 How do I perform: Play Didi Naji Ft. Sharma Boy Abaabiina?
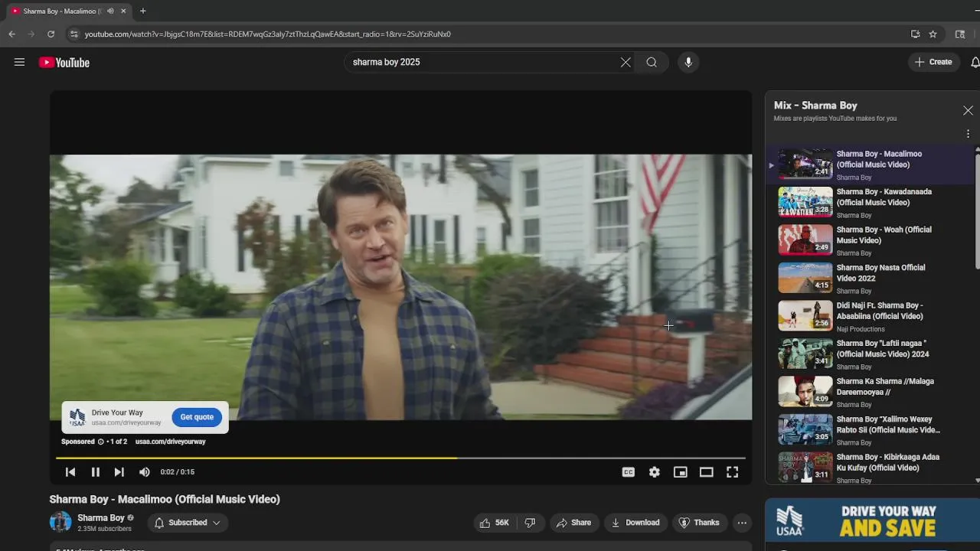tap(871, 316)
